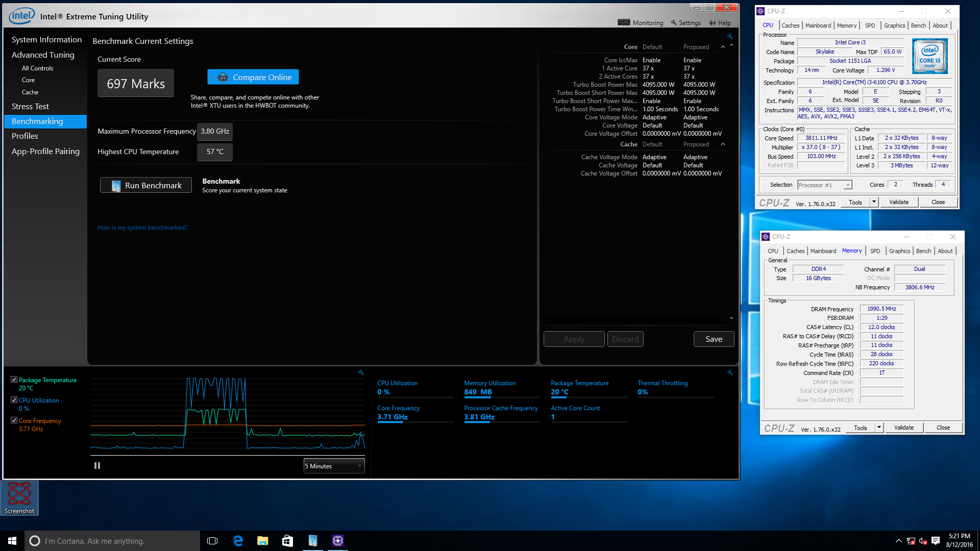This screenshot has width=980, height=551.
Task: Open Advanced Tuning section
Action: (x=43, y=55)
